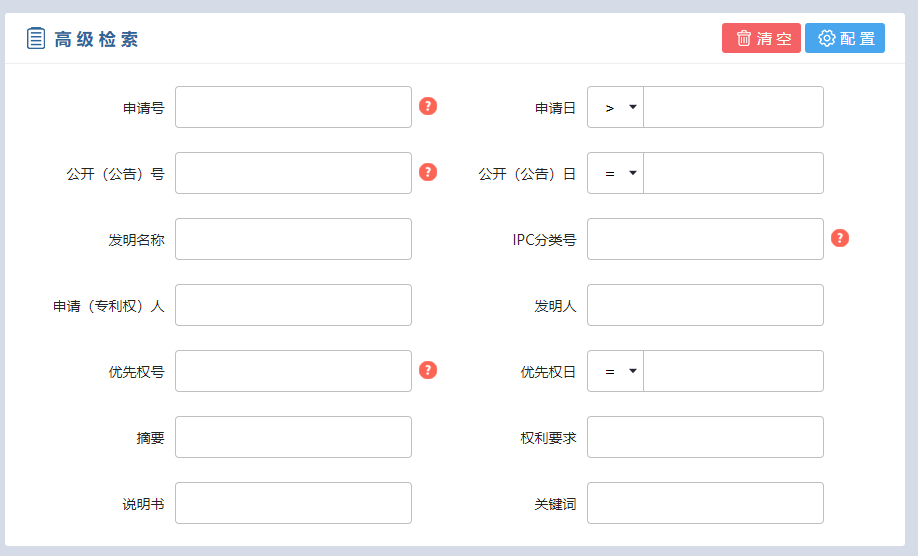Click the help icon beside 申请号 field

coord(428,106)
